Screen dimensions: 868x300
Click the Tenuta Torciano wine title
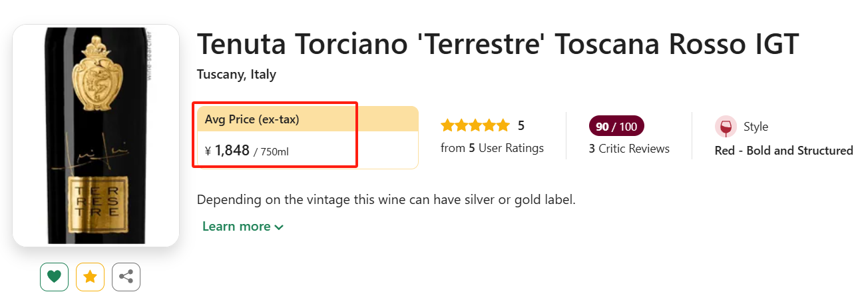[x=498, y=45]
